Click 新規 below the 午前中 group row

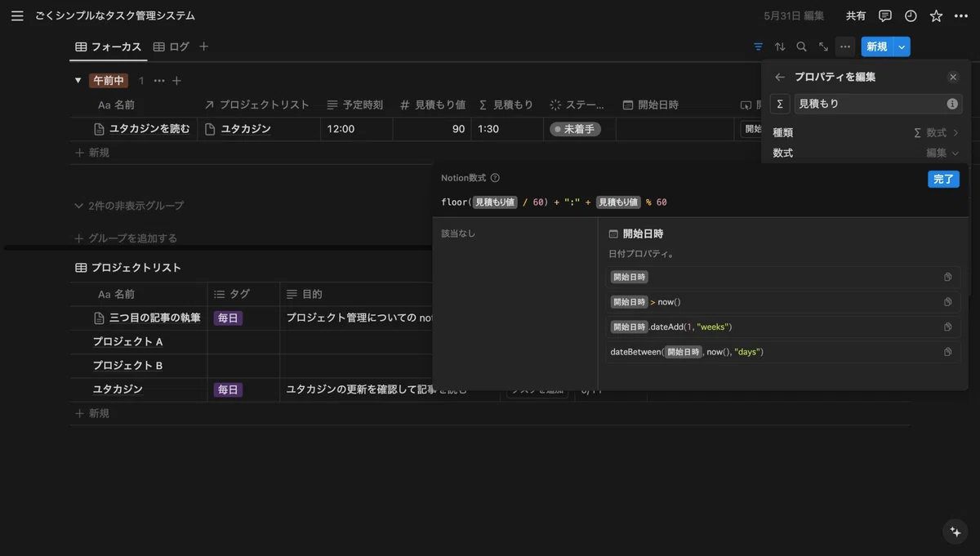92,153
